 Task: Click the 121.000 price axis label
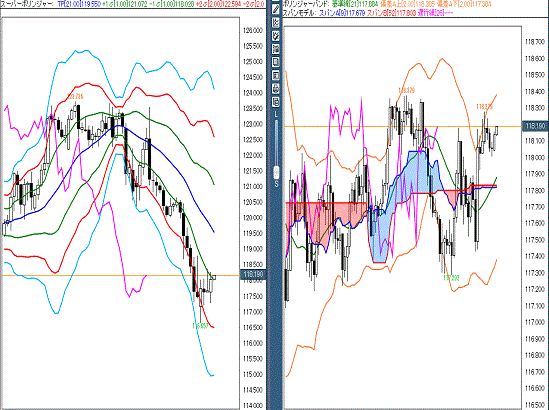click(x=252, y=187)
